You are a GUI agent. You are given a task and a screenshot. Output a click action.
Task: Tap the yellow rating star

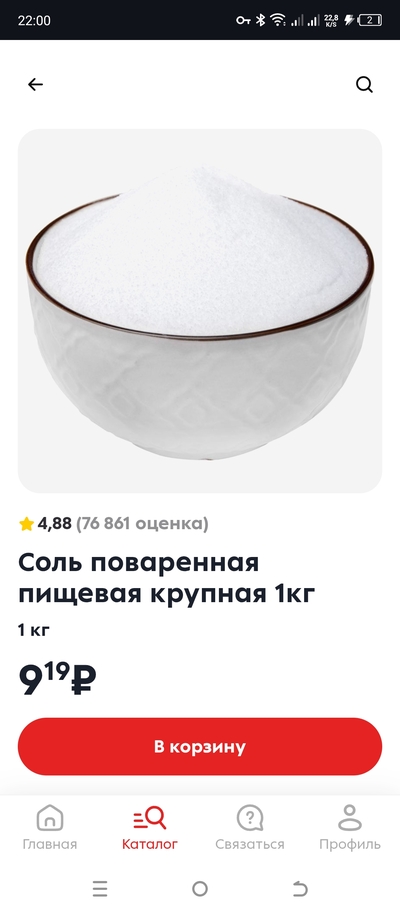click(26, 525)
